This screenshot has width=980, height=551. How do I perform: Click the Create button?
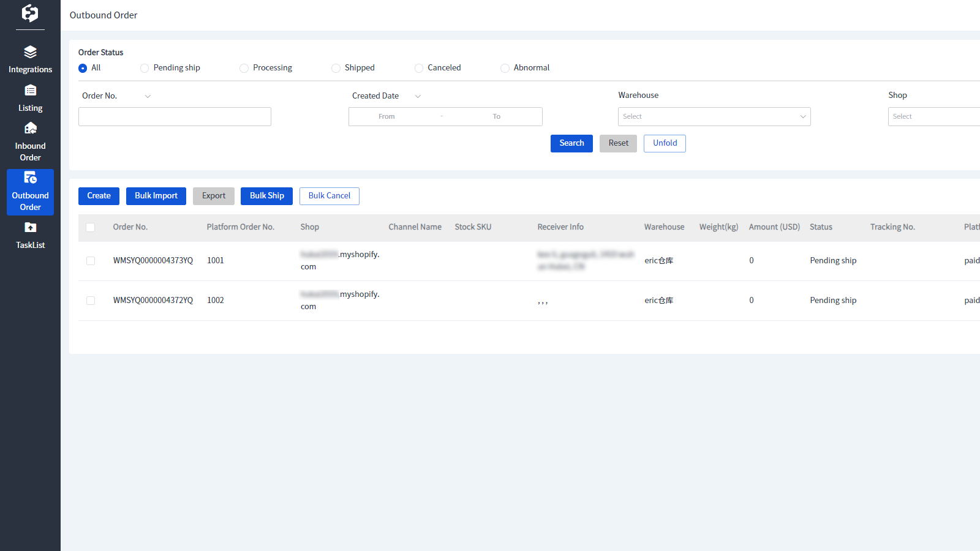pos(99,196)
